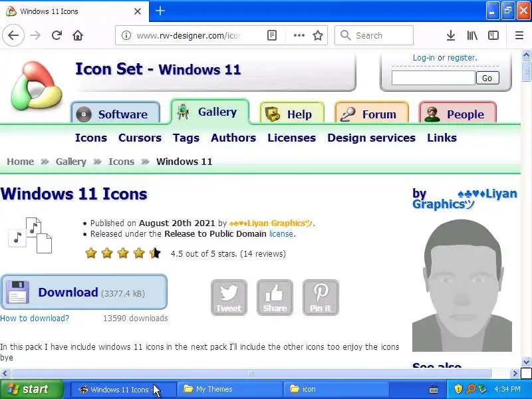
Task: Click the RealWorld colorful ring logo
Action: pos(37,86)
